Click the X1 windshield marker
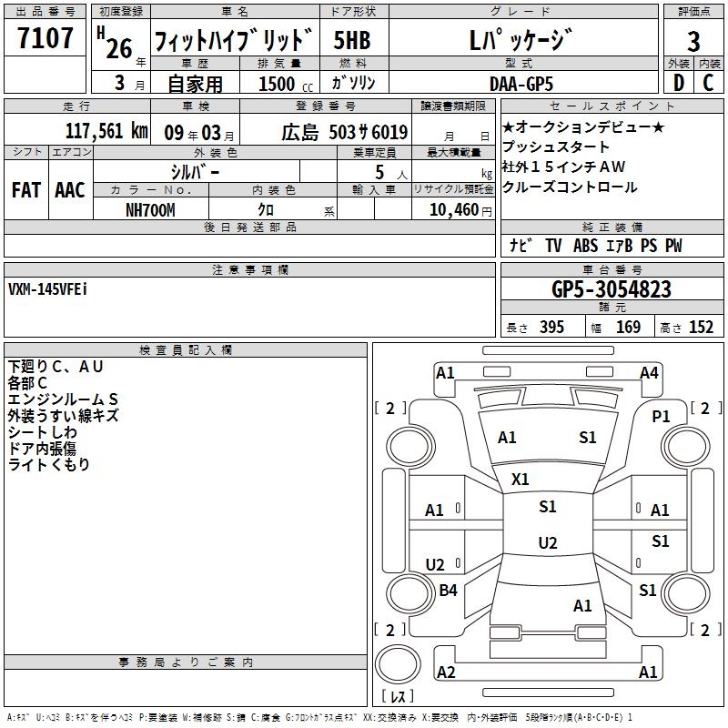728x728 pixels. 521,479
